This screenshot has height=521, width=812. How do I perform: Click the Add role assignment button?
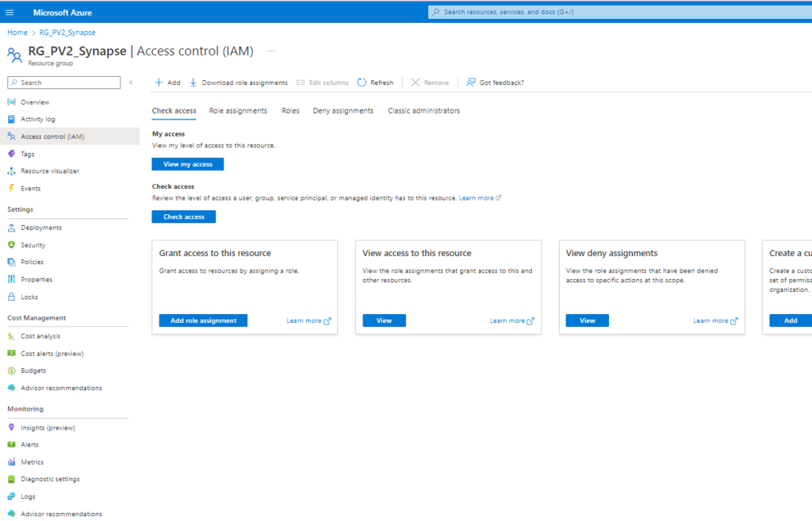203,320
